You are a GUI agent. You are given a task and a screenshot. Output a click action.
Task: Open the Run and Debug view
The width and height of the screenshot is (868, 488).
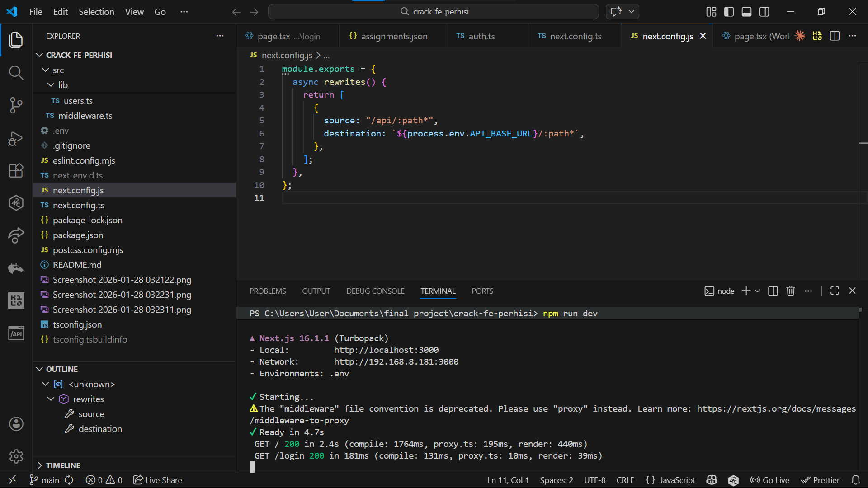click(x=16, y=138)
